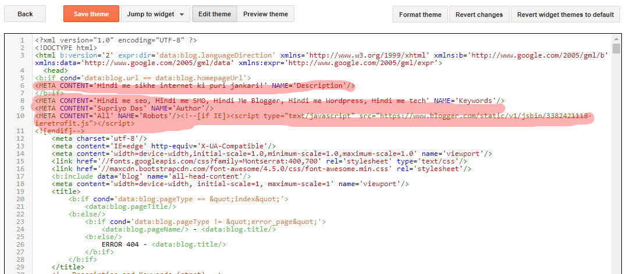Click the xml version declaration line
The image size is (644, 274).
116,40
